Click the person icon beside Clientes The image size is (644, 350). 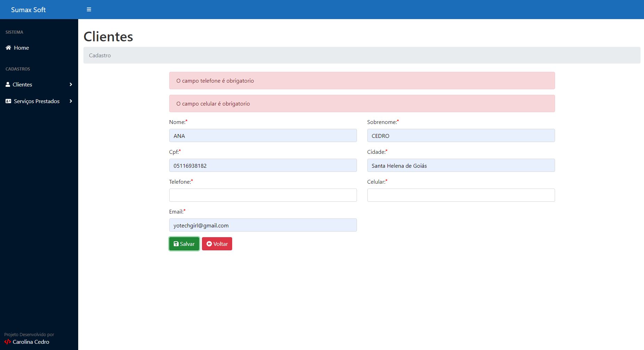tap(8, 84)
